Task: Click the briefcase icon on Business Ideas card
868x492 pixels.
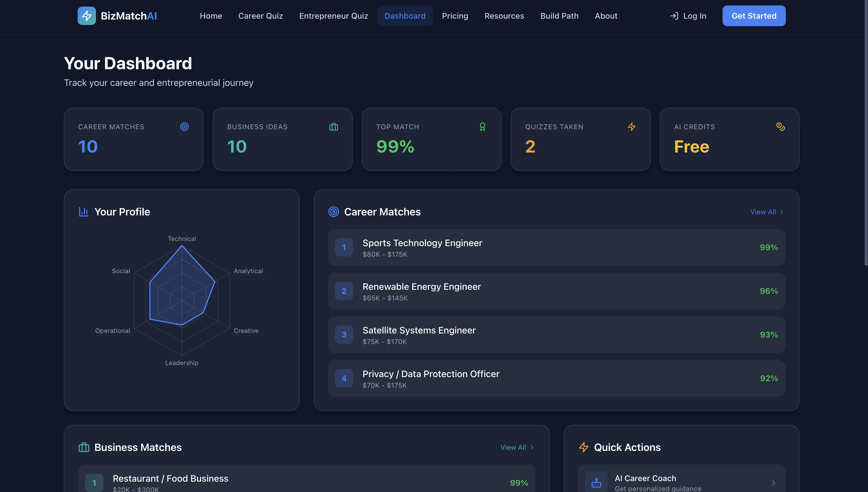Action: click(x=333, y=127)
